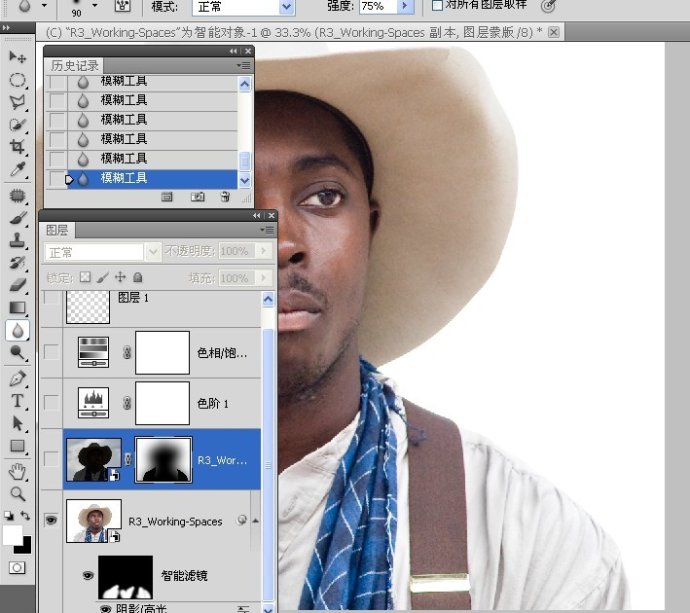This screenshot has height=613, width=690.
Task: Select the Quick Selection tool
Action: [x=17, y=125]
